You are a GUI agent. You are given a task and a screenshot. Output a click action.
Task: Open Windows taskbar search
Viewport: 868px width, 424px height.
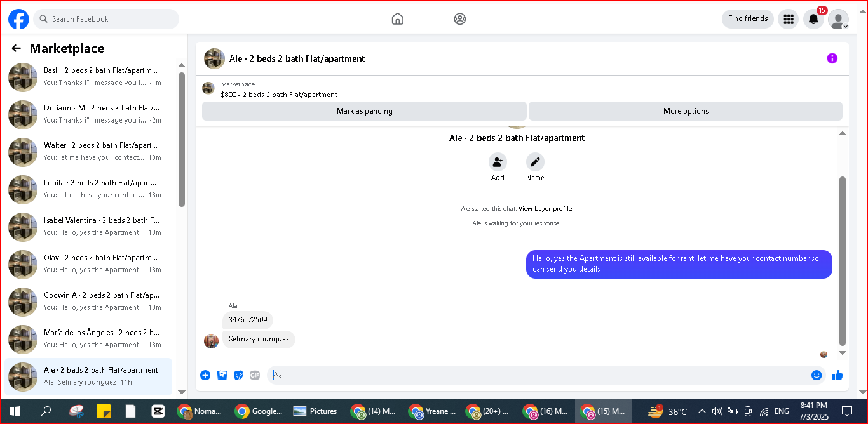tap(46, 411)
